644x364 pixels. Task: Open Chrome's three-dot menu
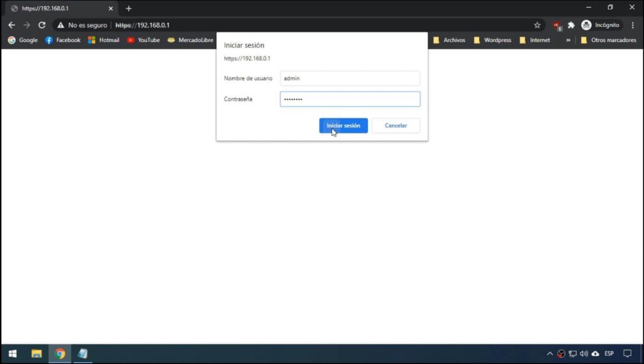pyautogui.click(x=633, y=25)
